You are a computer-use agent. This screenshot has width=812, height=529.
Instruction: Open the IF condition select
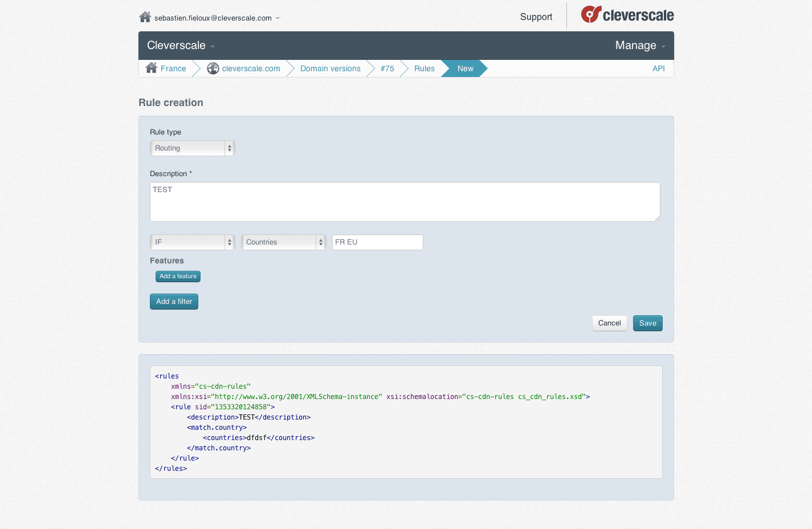click(193, 242)
